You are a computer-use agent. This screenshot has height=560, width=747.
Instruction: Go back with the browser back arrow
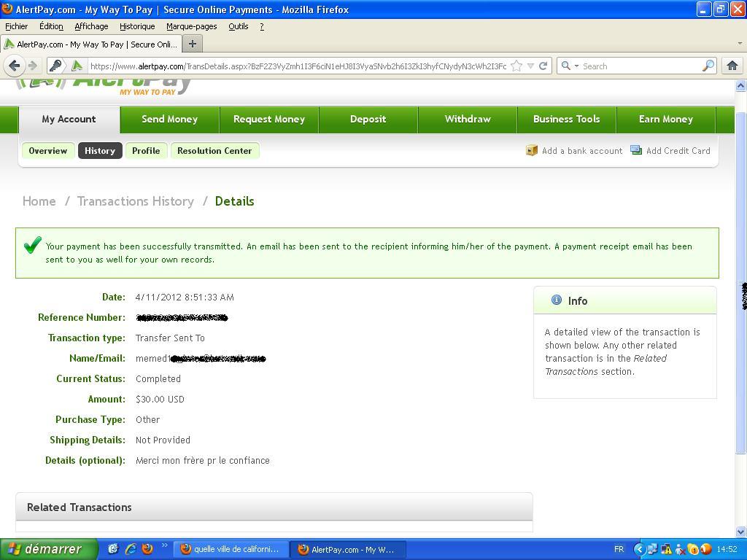(x=15, y=66)
